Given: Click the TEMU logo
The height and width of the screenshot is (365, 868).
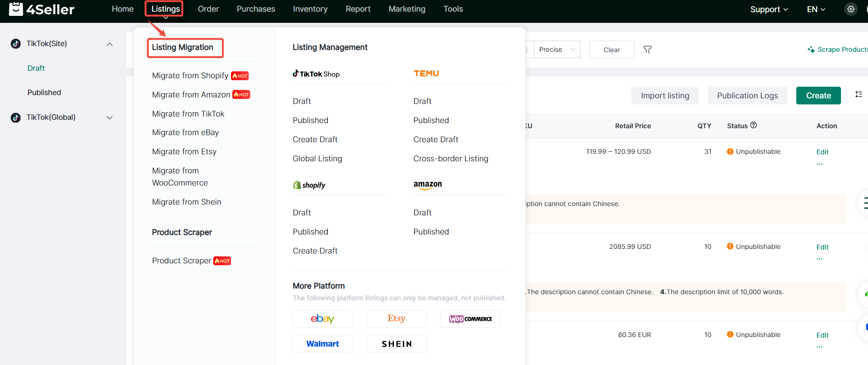Looking at the screenshot, I should click(x=427, y=74).
